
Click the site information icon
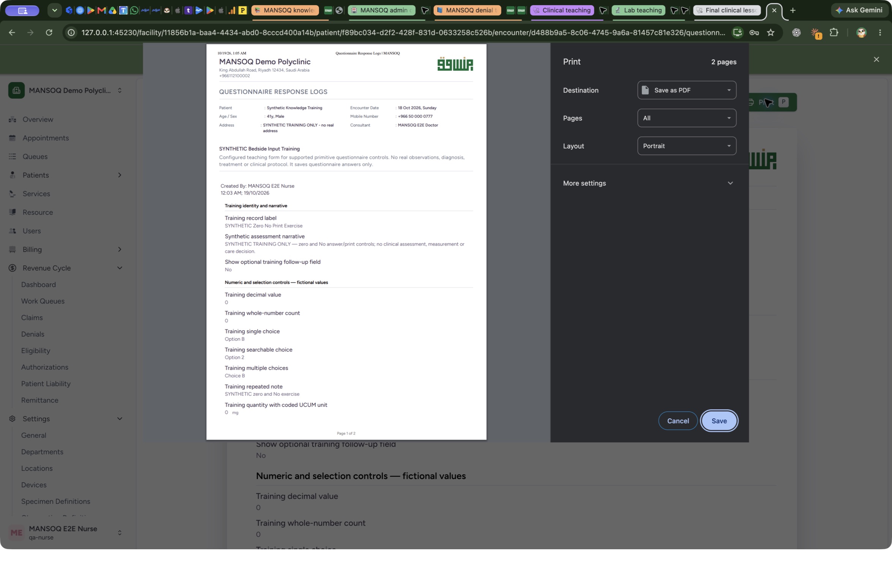pos(71,33)
